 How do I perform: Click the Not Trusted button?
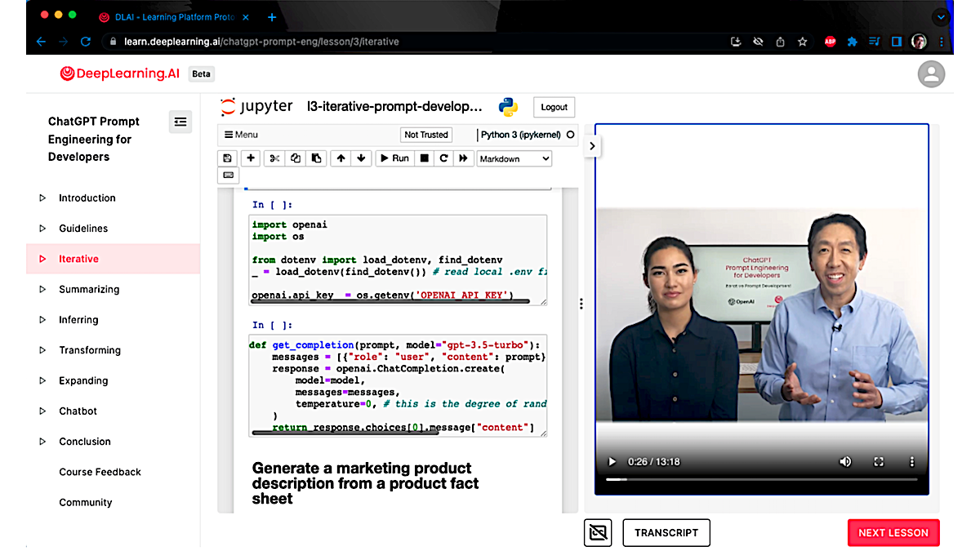point(426,135)
